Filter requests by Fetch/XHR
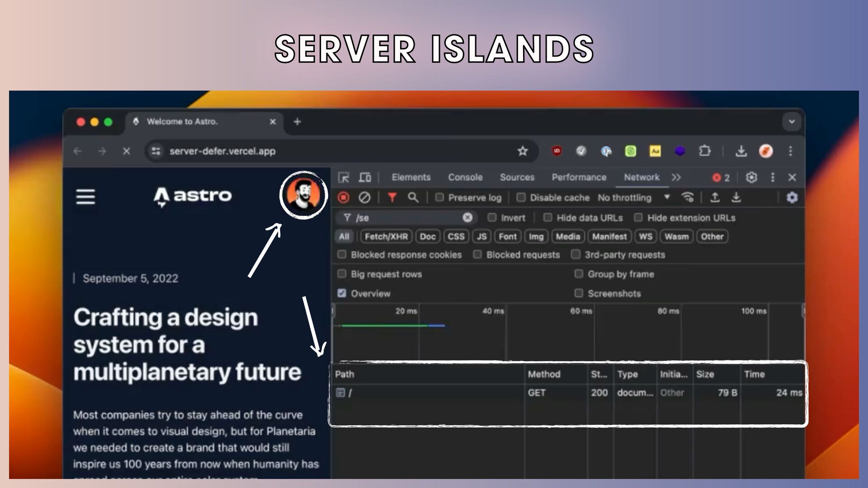Image resolution: width=868 pixels, height=488 pixels. (x=386, y=236)
